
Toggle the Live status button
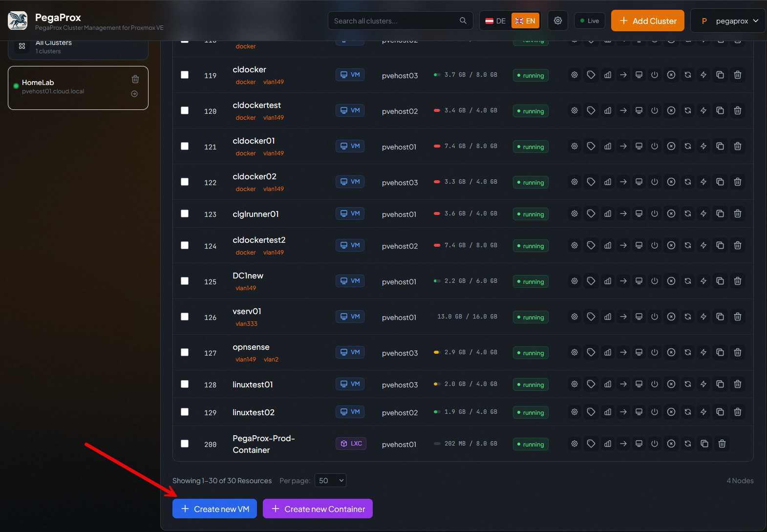coord(590,21)
